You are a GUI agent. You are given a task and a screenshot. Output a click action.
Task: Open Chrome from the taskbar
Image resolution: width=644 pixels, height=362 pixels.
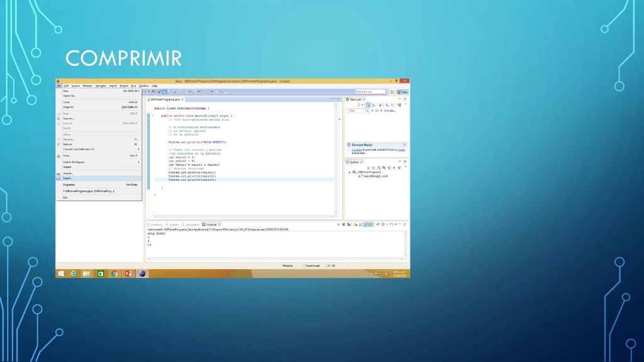114,274
